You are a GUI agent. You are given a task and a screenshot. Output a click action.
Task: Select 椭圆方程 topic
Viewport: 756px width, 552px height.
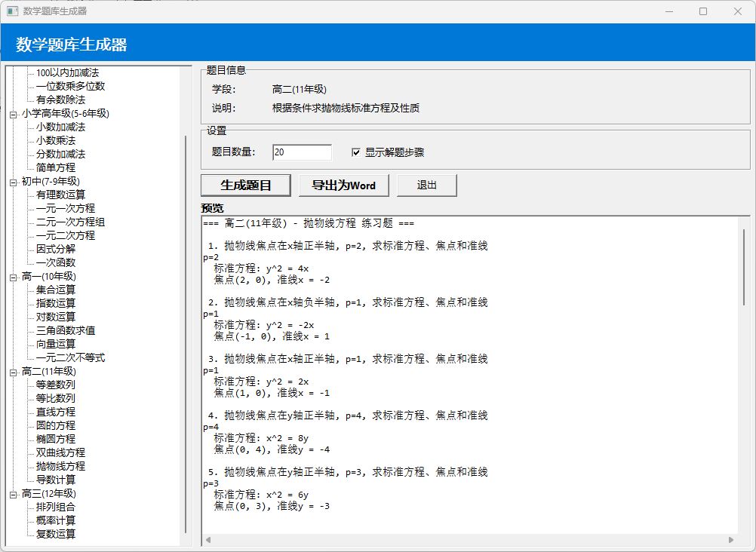56,439
